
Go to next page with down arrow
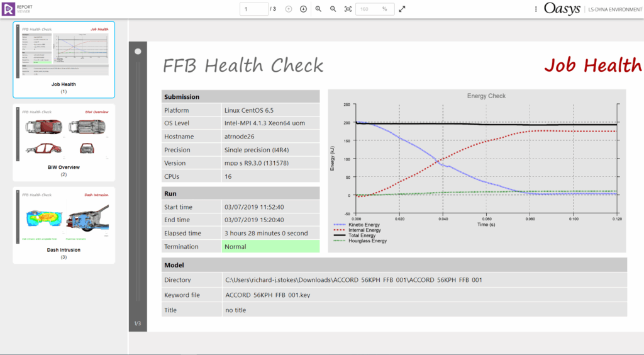pyautogui.click(x=303, y=9)
